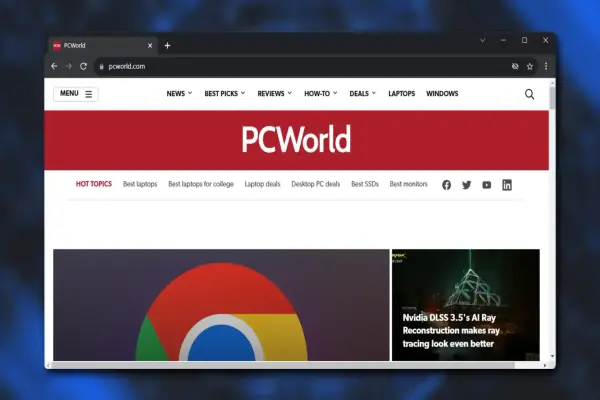The height and width of the screenshot is (400, 600).
Task: Open Laptop deals link
Action: (x=262, y=184)
